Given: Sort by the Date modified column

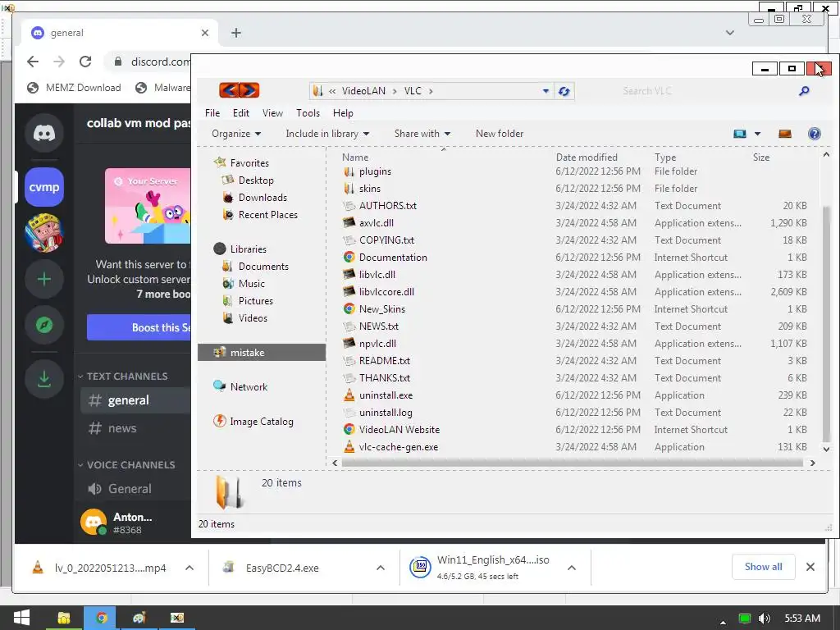Looking at the screenshot, I should [586, 157].
